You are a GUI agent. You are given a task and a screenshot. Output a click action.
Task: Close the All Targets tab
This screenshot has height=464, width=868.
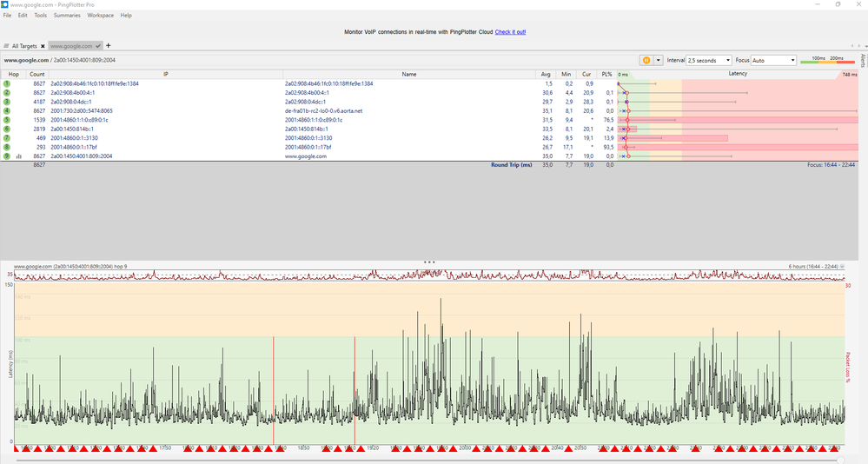[43, 47]
